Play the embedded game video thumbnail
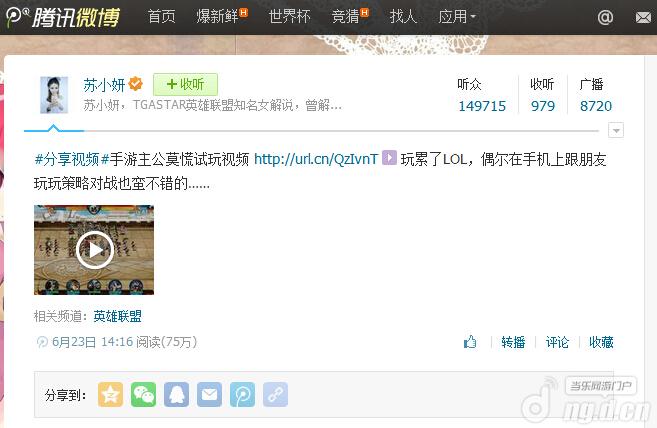 94,250
